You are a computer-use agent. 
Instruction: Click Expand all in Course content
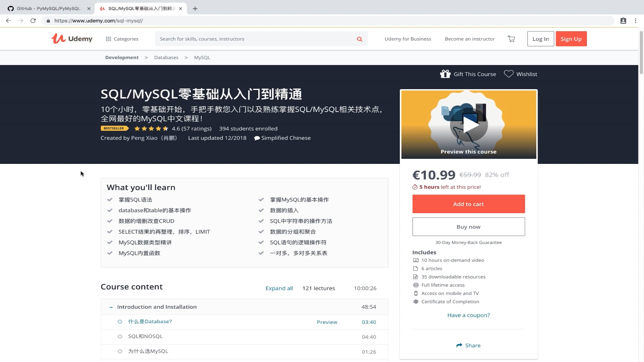click(279, 288)
